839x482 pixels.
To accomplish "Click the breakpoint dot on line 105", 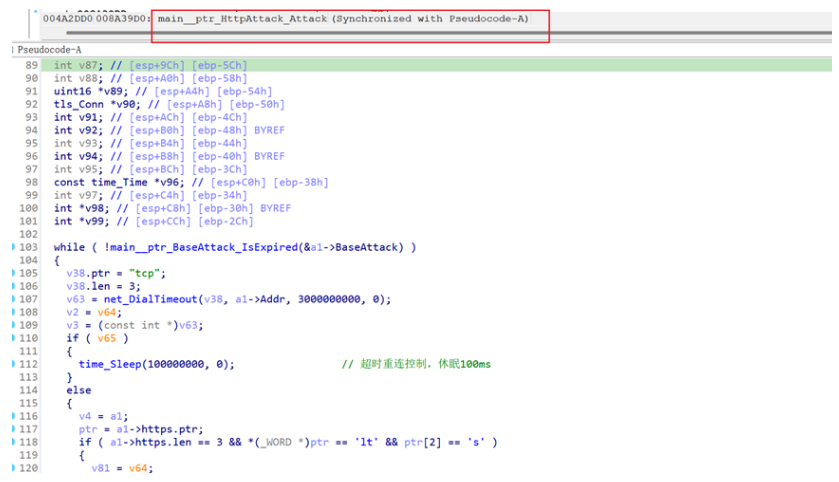I will (13, 273).
